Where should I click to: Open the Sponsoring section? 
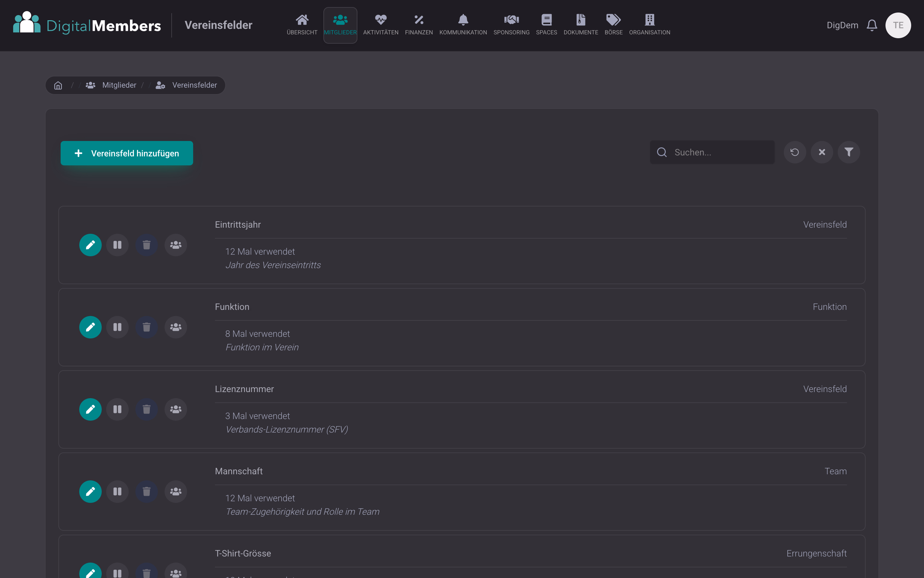(x=511, y=25)
